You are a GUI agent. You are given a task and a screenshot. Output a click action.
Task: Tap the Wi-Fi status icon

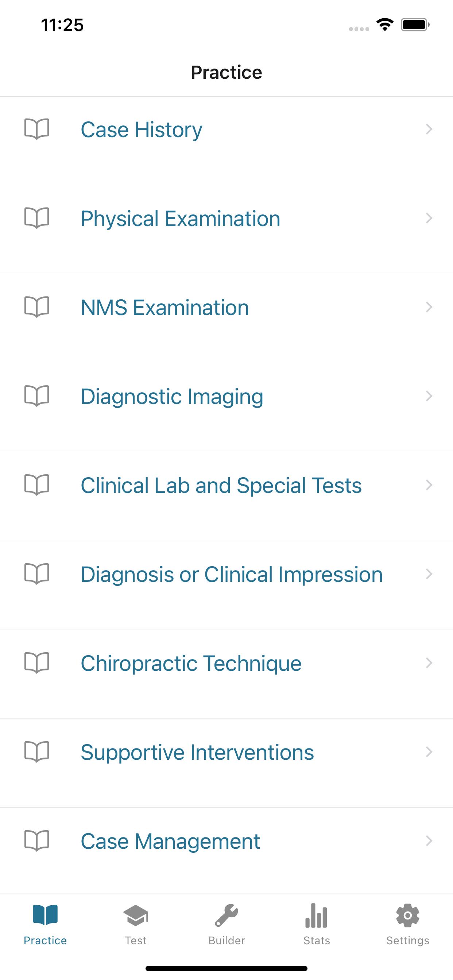point(384,25)
